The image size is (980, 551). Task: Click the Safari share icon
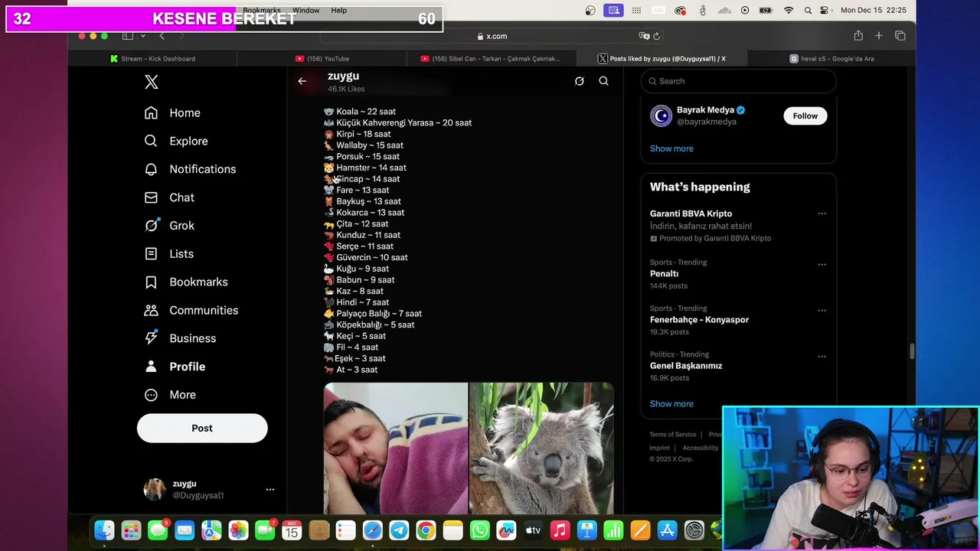[x=858, y=35]
